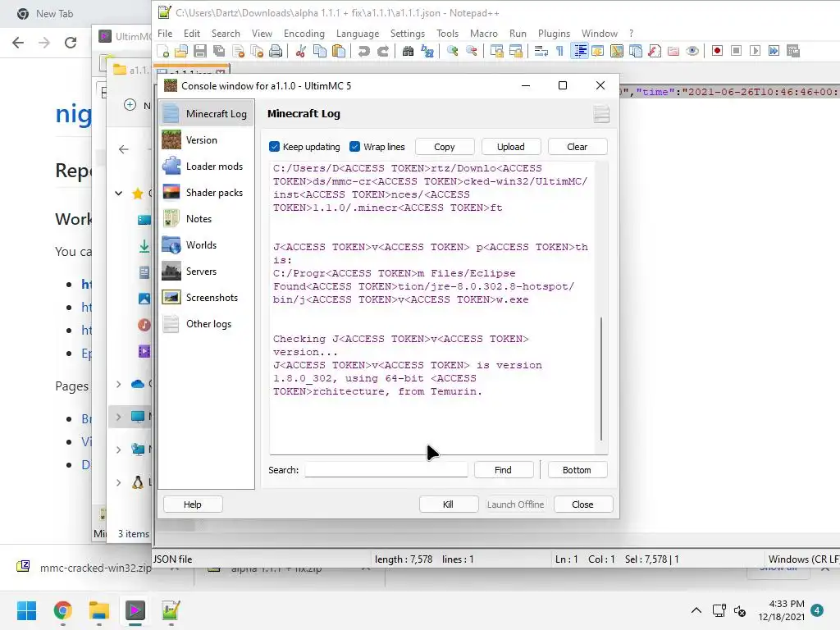Expand the Linux penguin item in Explorer tree
Viewport: 840px width, 630px height.
point(118,482)
